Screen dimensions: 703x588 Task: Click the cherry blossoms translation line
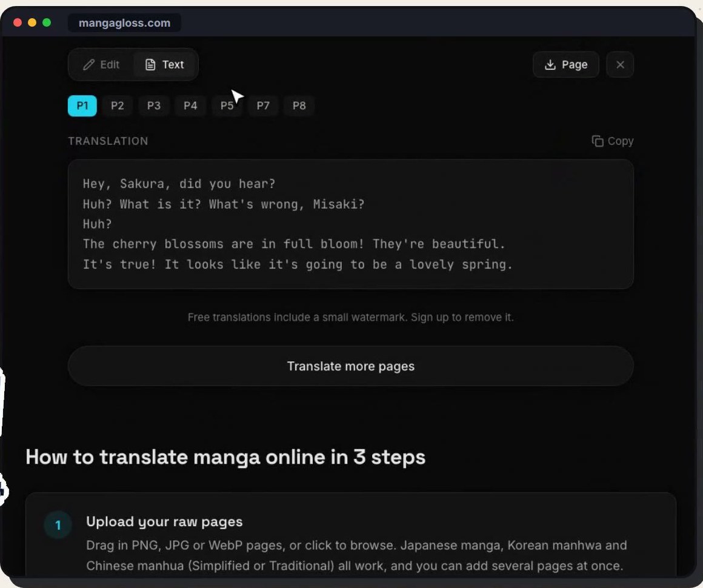click(x=294, y=244)
